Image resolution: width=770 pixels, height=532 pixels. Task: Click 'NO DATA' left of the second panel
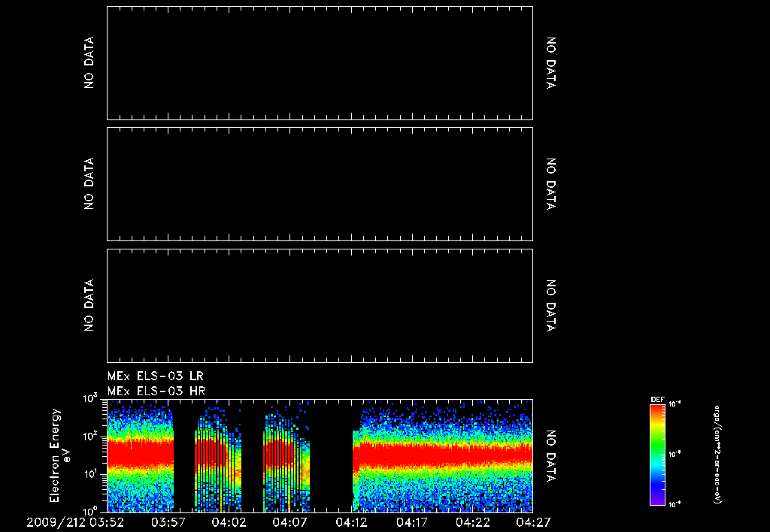click(x=89, y=184)
